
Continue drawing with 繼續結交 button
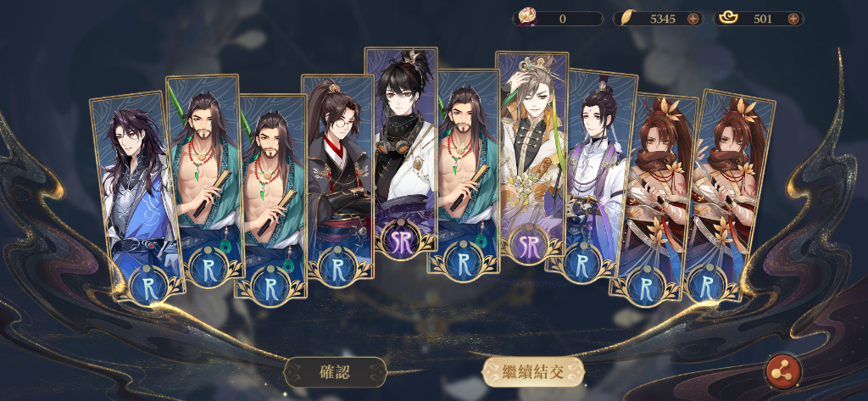coord(532,371)
